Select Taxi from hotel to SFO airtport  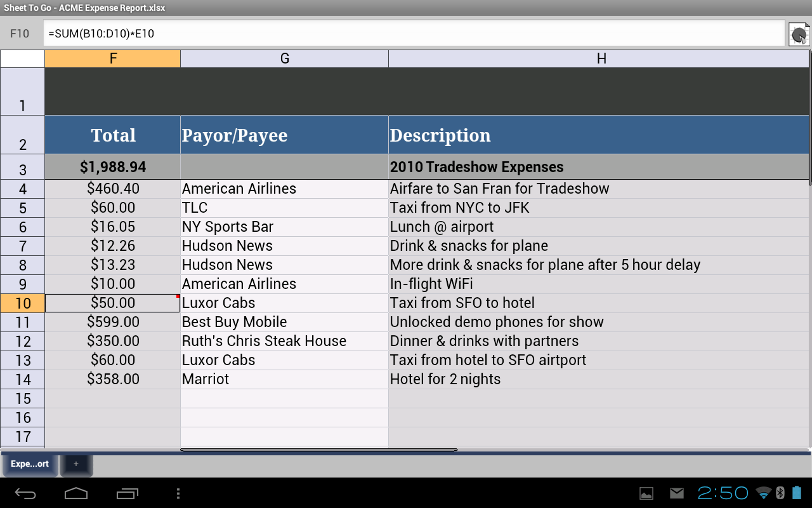point(599,360)
